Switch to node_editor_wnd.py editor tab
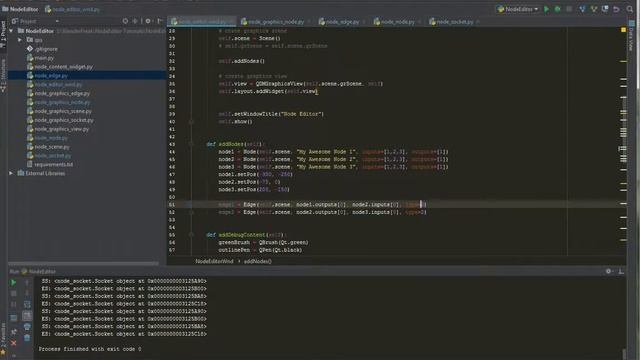The image size is (640, 360). pyautogui.click(x=202, y=21)
